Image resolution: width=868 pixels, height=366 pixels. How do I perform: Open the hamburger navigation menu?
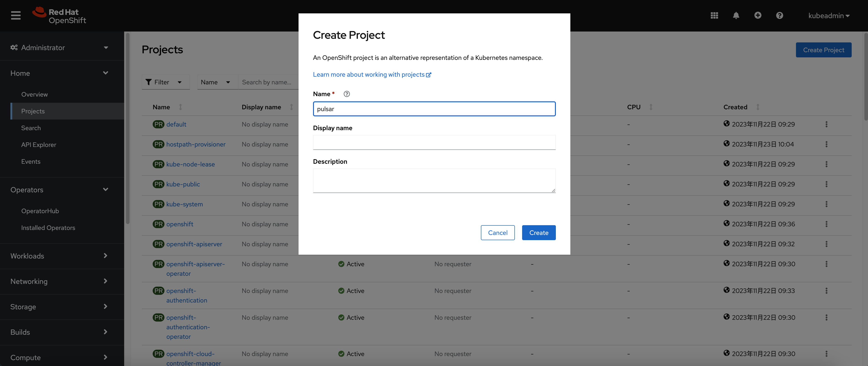tap(15, 15)
